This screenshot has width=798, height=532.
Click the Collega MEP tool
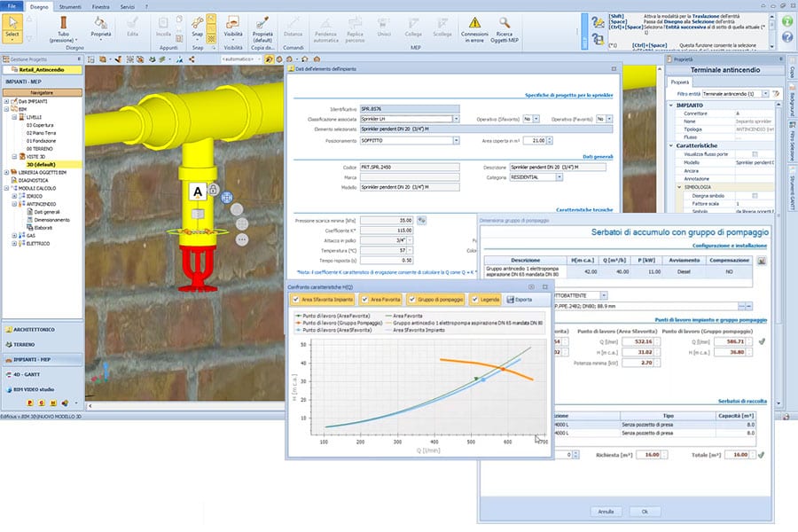413,27
